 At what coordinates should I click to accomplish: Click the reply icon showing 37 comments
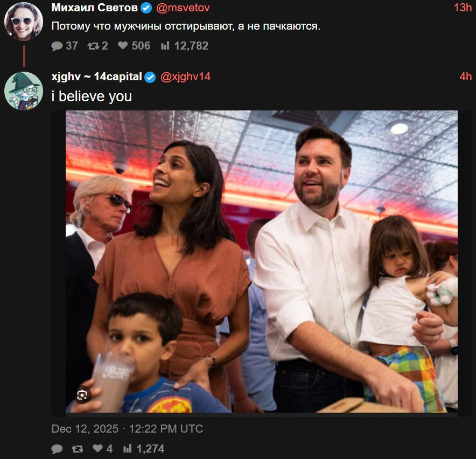[57, 46]
